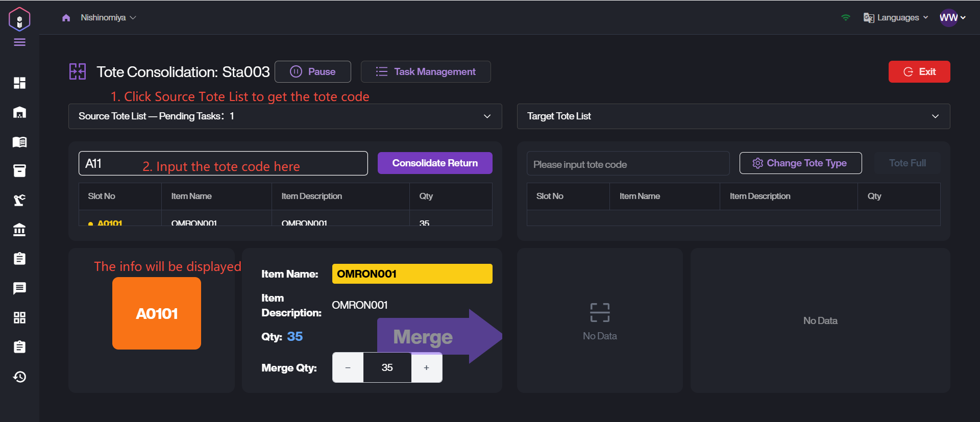The height and width of the screenshot is (422, 980).
Task: Click the target tote code input field
Action: [628, 164]
